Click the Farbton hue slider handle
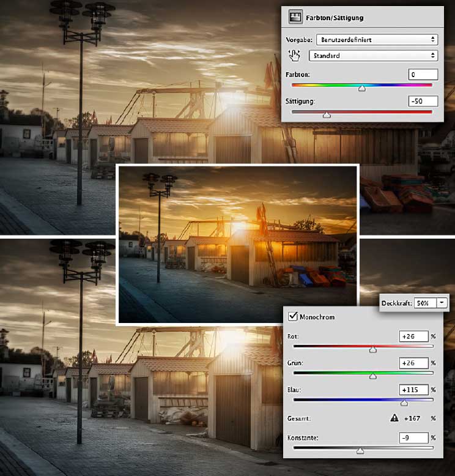Image resolution: width=455 pixels, height=476 pixels. pyautogui.click(x=362, y=88)
